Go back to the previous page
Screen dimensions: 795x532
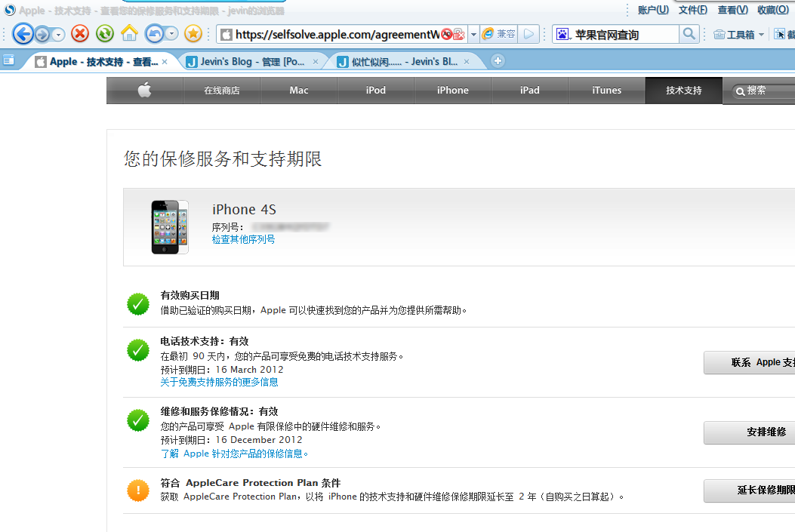pyautogui.click(x=23, y=35)
